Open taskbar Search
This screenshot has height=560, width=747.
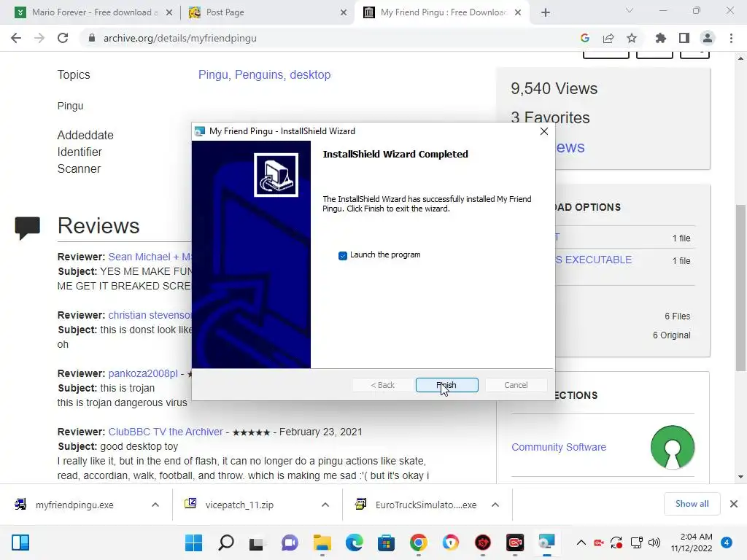tap(226, 542)
